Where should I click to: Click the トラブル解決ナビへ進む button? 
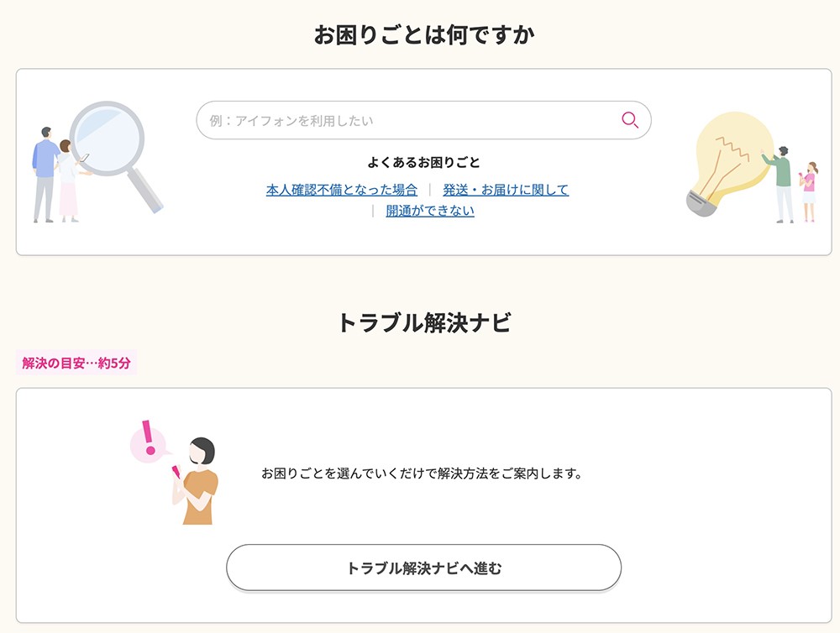[x=423, y=567]
